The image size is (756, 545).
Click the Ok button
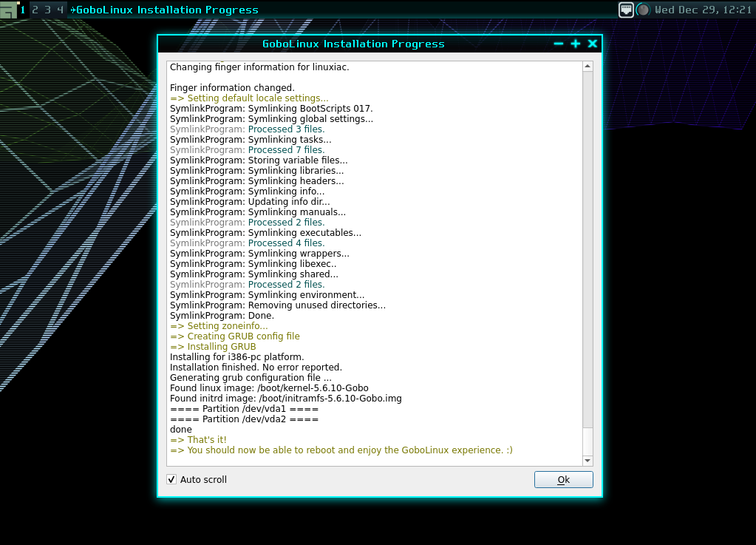pos(563,479)
